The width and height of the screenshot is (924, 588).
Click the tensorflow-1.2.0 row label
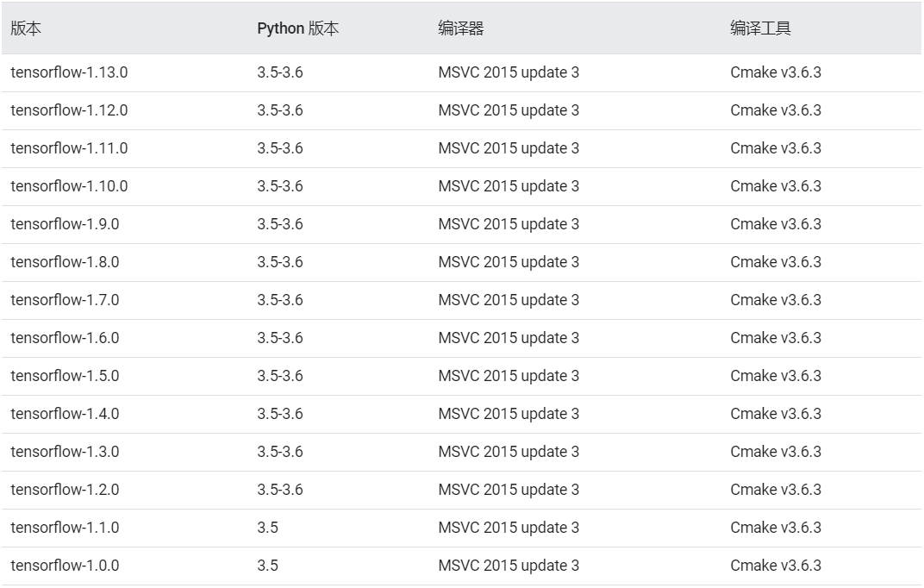[65, 490]
